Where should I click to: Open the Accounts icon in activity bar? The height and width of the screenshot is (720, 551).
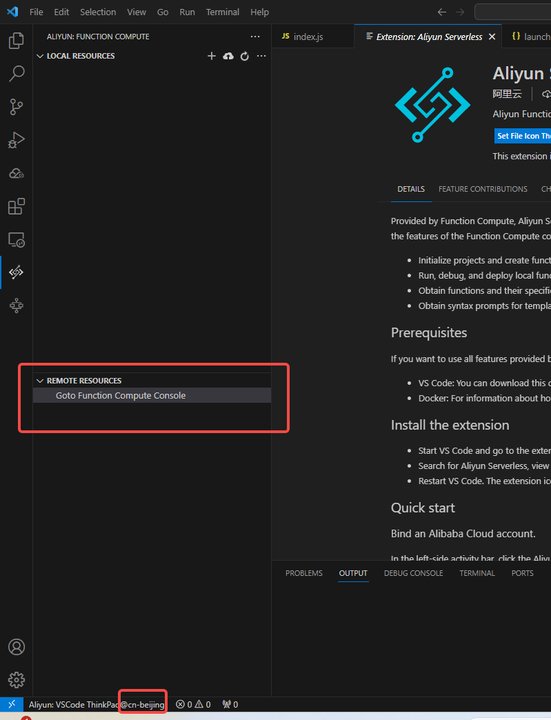coord(16,647)
